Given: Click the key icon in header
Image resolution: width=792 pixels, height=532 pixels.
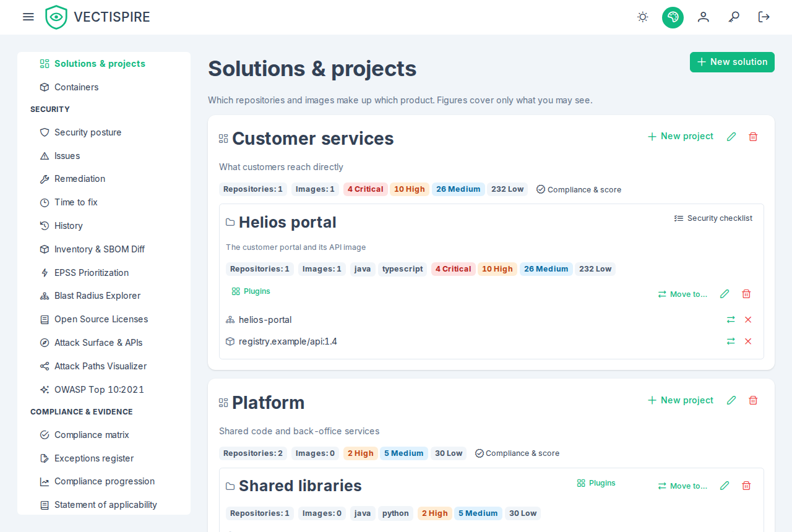Looking at the screenshot, I should tap(734, 17).
